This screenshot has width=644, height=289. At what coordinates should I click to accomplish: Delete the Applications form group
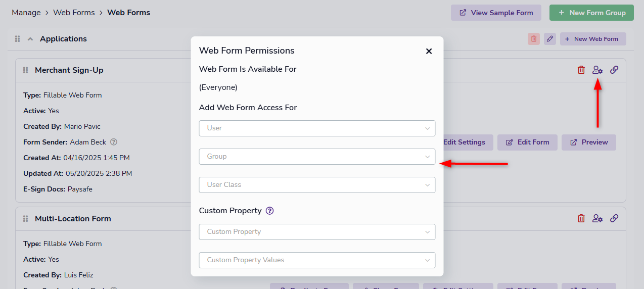pos(534,39)
